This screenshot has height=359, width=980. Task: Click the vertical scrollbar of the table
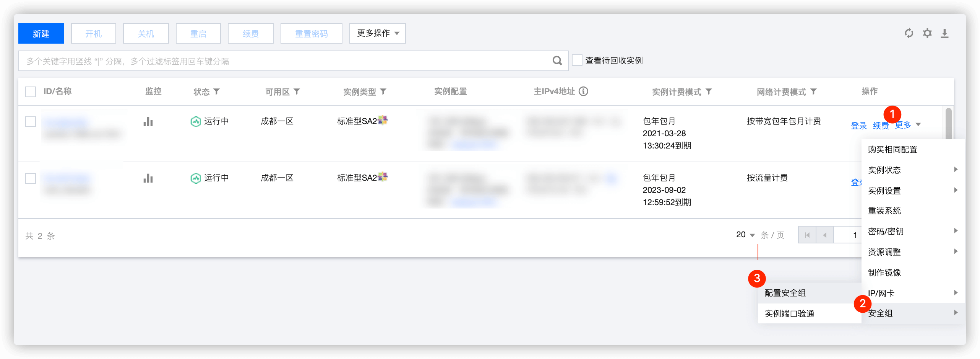click(948, 124)
